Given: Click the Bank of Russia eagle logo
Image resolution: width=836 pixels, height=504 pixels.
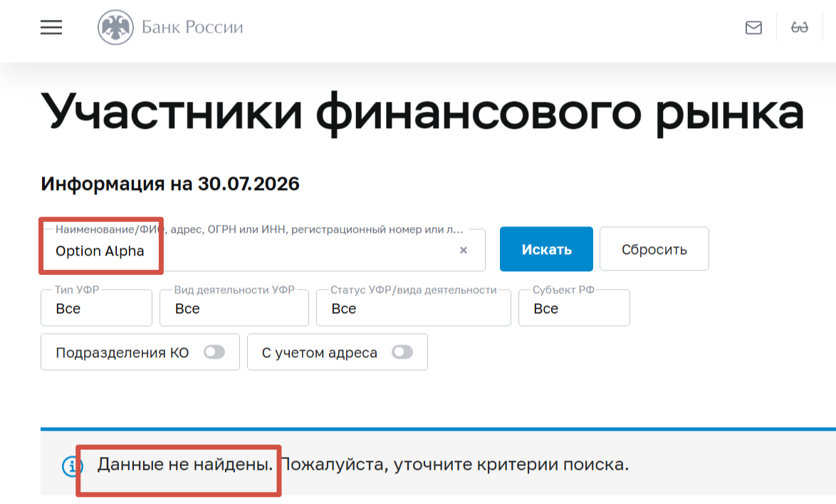Looking at the screenshot, I should tap(115, 27).
